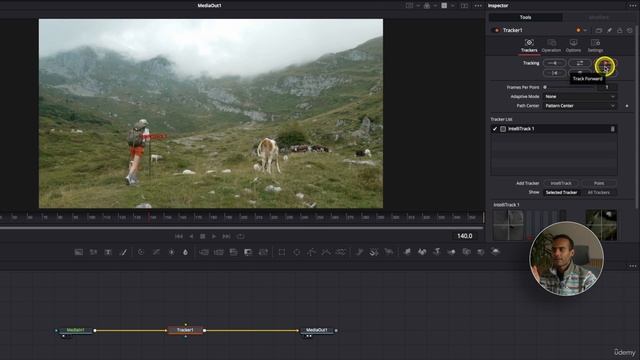Viewport: 640px width, 360px height.
Task: Add a BSpline mask from toolbar
Action: click(x=326, y=252)
